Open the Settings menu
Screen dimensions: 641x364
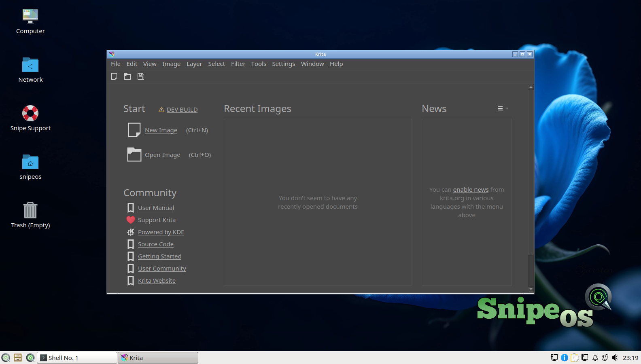pos(284,64)
